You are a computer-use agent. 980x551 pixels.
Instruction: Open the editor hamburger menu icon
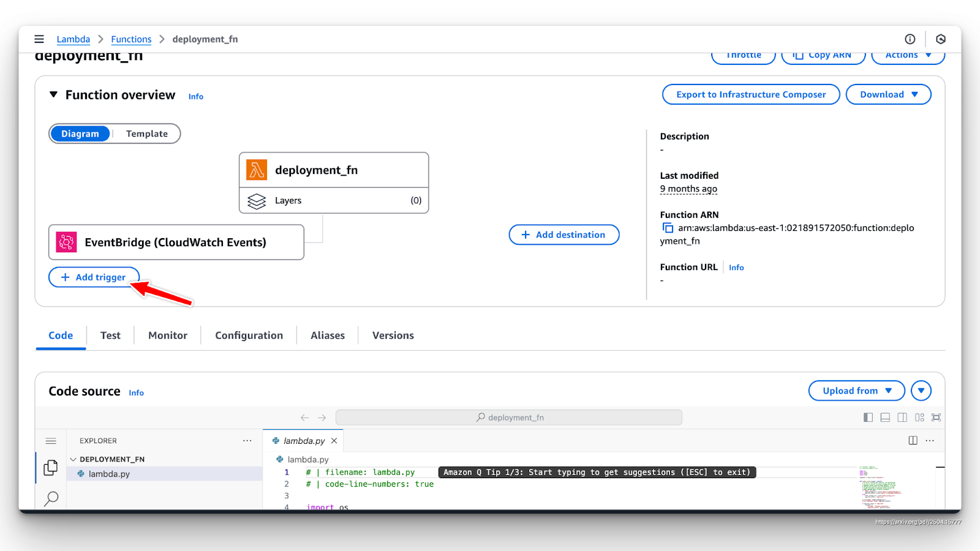51,441
